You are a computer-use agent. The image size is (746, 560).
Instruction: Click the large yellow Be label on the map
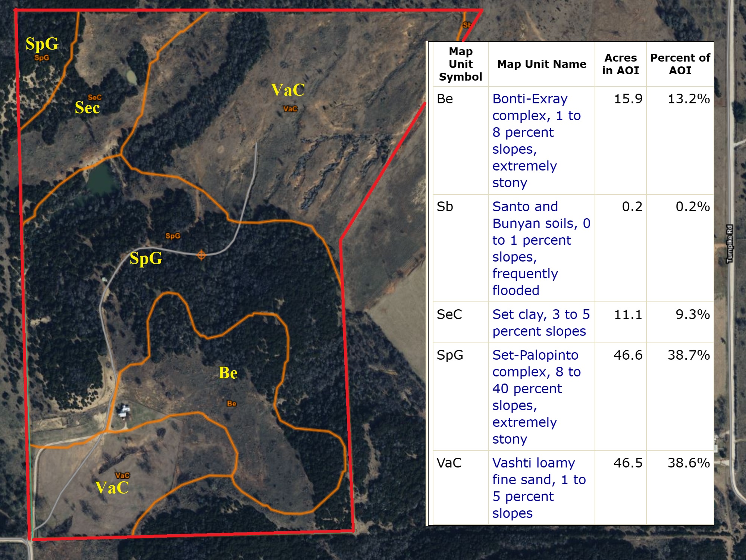(x=228, y=373)
